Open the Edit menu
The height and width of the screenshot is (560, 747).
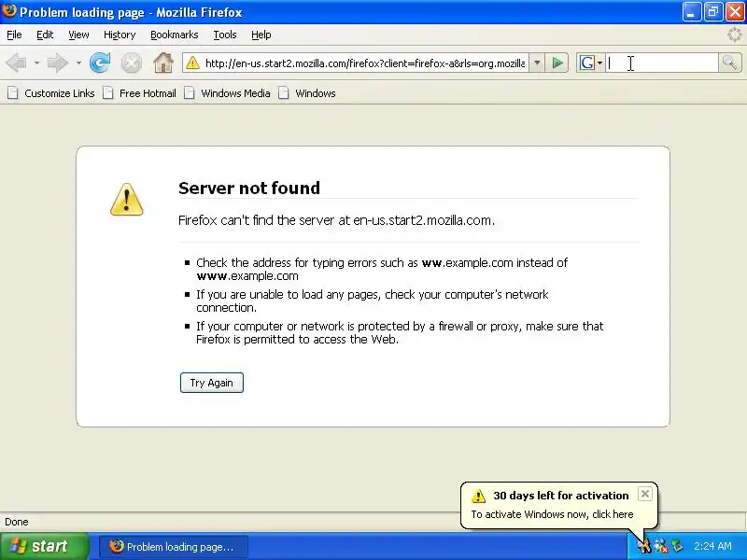pos(45,35)
